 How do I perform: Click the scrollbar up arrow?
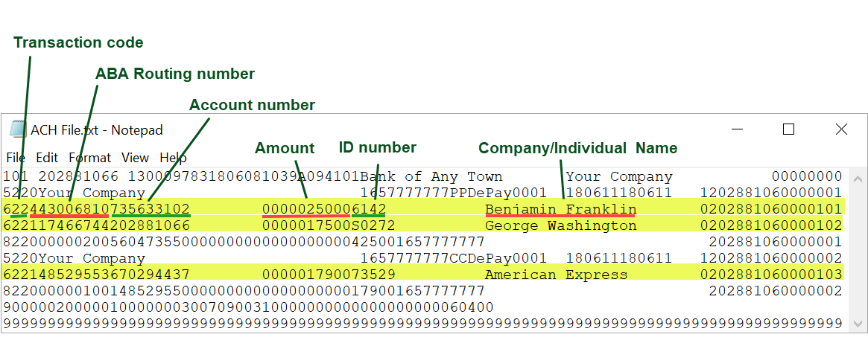858,179
